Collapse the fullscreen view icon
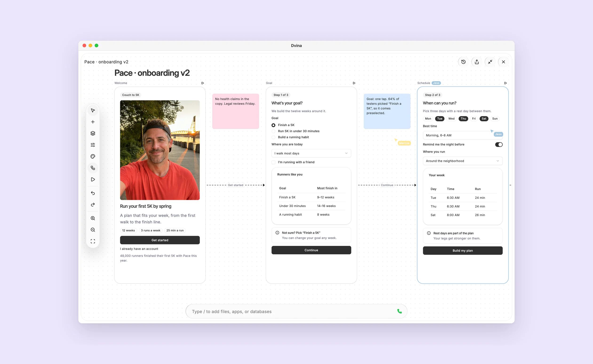 tap(490, 62)
